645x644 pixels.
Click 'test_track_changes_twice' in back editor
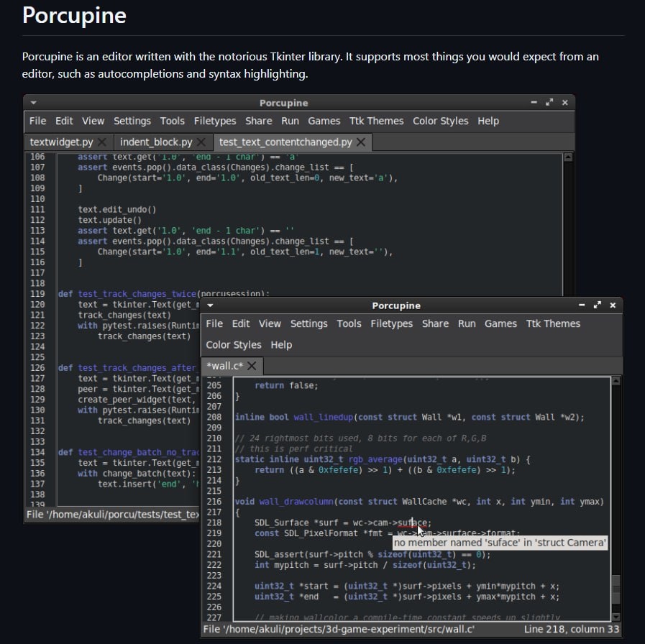pyautogui.click(x=137, y=294)
